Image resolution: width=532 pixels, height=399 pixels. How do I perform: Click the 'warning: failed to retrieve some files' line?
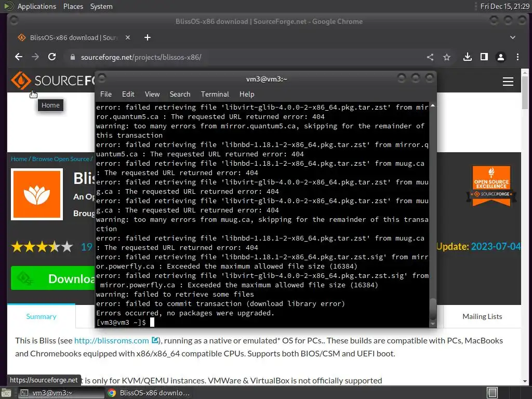pos(175,294)
